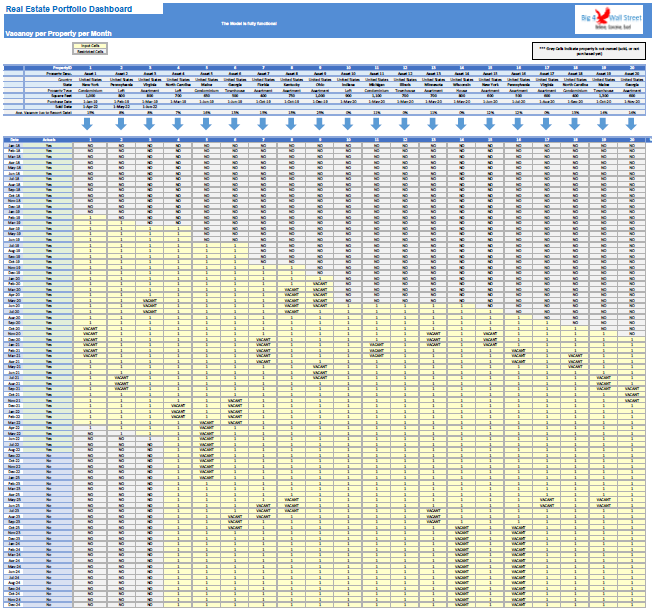The width and height of the screenshot is (652, 613).
Task: Click the blue down arrow under Asset 18
Action: (574, 124)
